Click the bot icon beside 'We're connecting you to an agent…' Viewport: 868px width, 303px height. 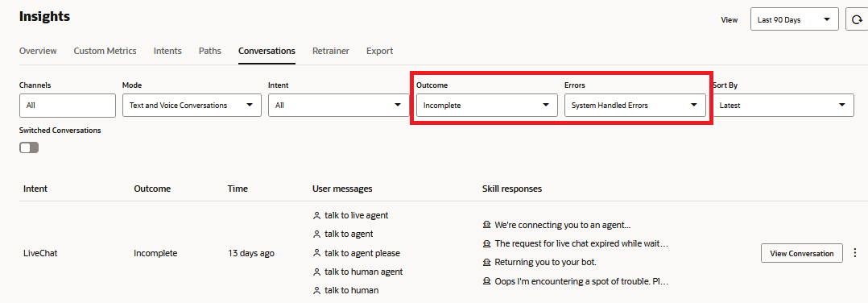coord(486,225)
